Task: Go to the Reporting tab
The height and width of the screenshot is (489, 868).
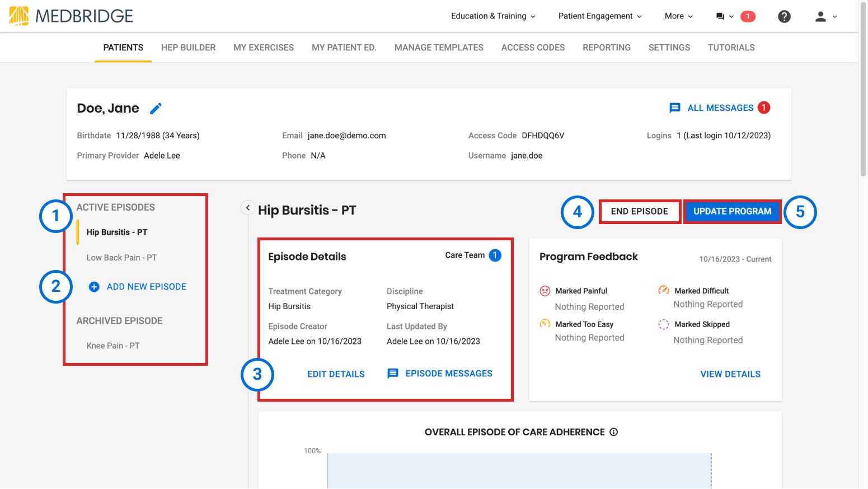Action: click(x=607, y=48)
